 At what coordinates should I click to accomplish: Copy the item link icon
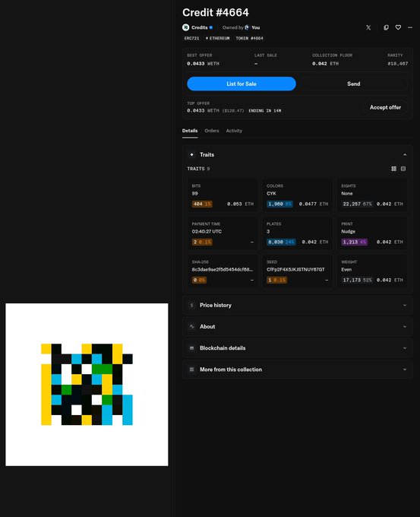tap(386, 27)
